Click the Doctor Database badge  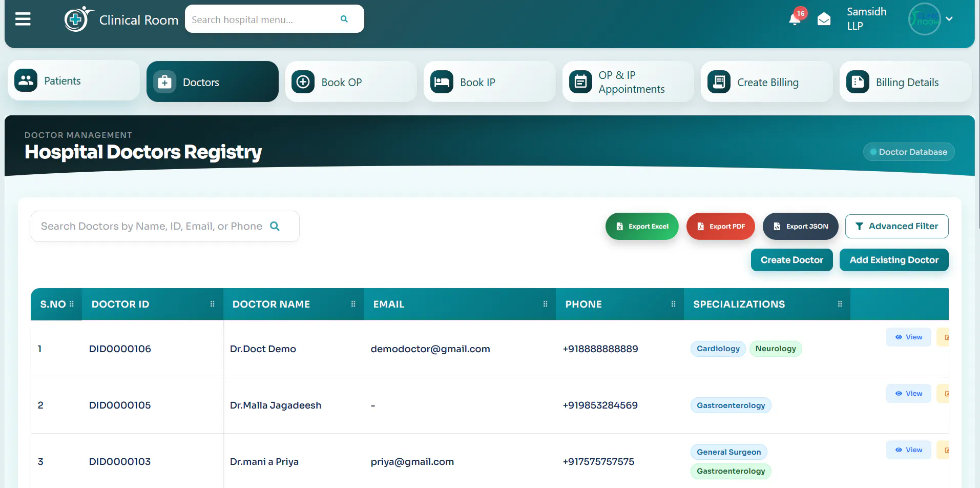(909, 152)
